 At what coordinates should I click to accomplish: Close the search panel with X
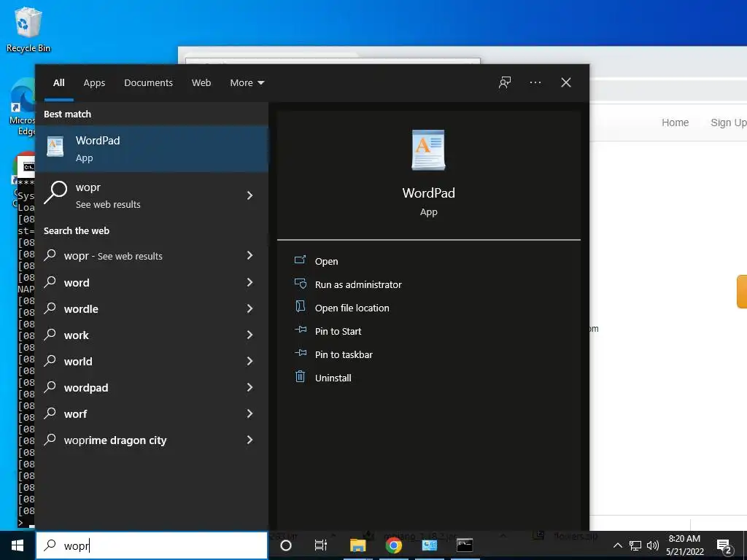(565, 82)
